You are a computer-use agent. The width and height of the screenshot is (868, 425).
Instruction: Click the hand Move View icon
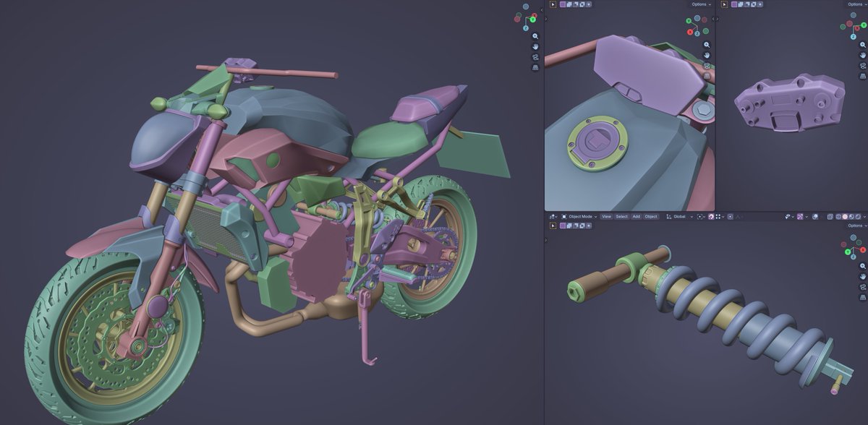537,47
